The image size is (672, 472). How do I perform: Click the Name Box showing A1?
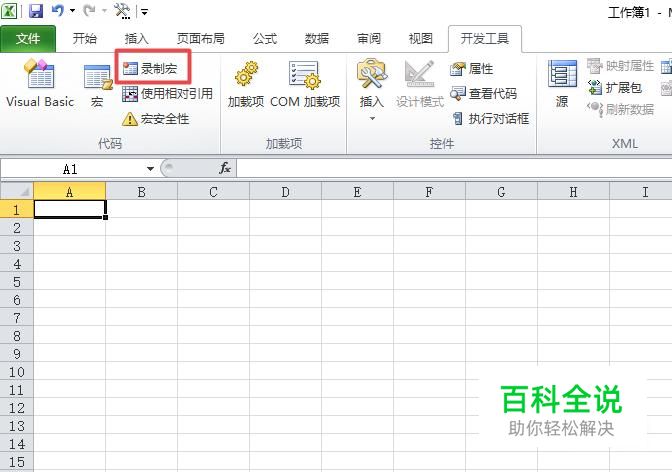click(x=71, y=169)
